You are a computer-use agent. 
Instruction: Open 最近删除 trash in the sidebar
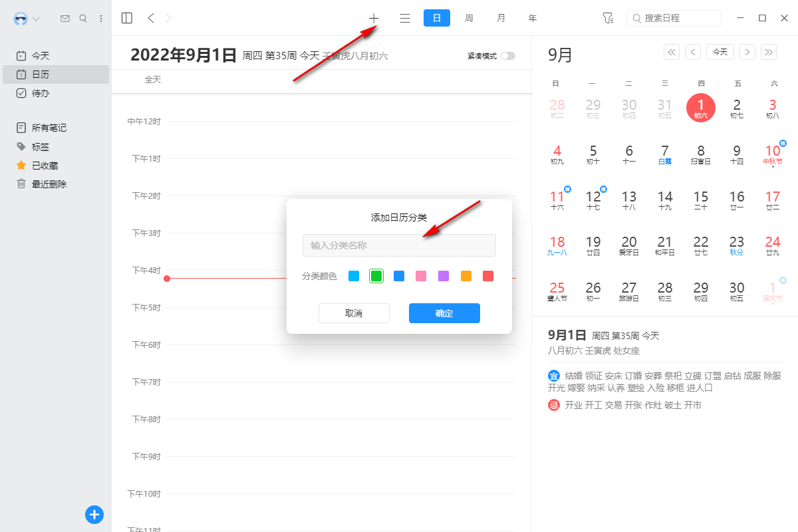(x=56, y=184)
